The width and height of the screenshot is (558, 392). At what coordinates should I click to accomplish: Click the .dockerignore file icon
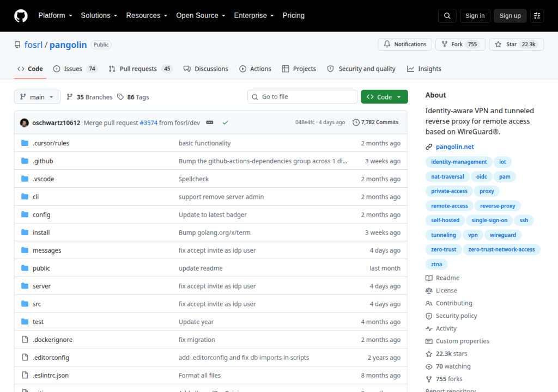click(x=25, y=339)
